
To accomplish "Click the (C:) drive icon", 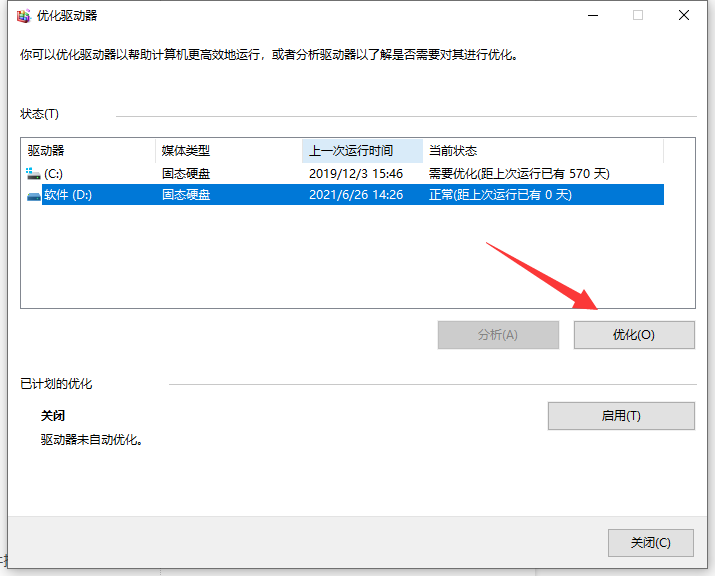I will point(34,174).
